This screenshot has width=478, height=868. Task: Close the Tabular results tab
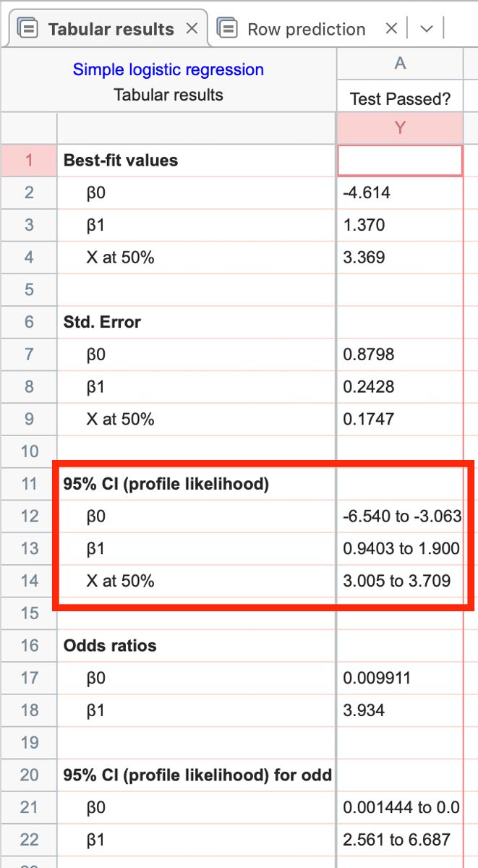point(192,29)
